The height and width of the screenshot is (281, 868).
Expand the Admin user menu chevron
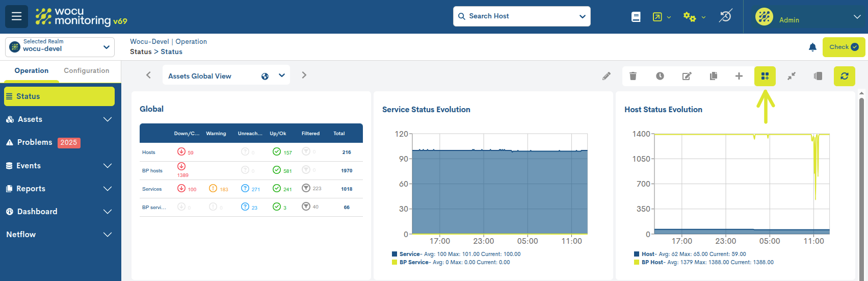point(857,17)
